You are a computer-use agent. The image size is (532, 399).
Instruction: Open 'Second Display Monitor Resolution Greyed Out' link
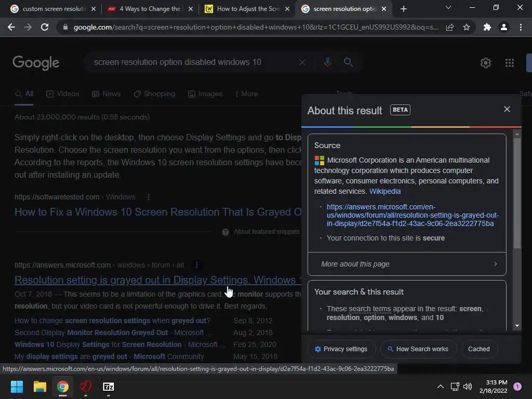[113, 332]
